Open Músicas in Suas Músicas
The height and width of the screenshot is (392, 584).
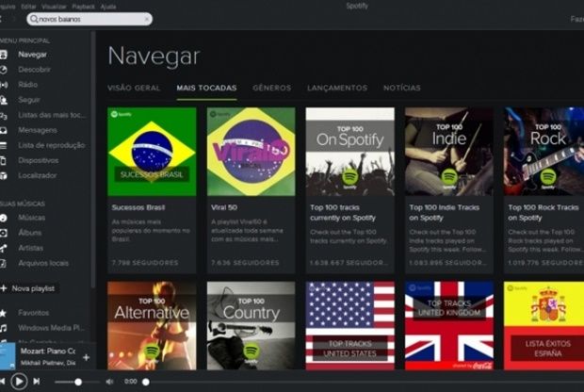(x=32, y=218)
